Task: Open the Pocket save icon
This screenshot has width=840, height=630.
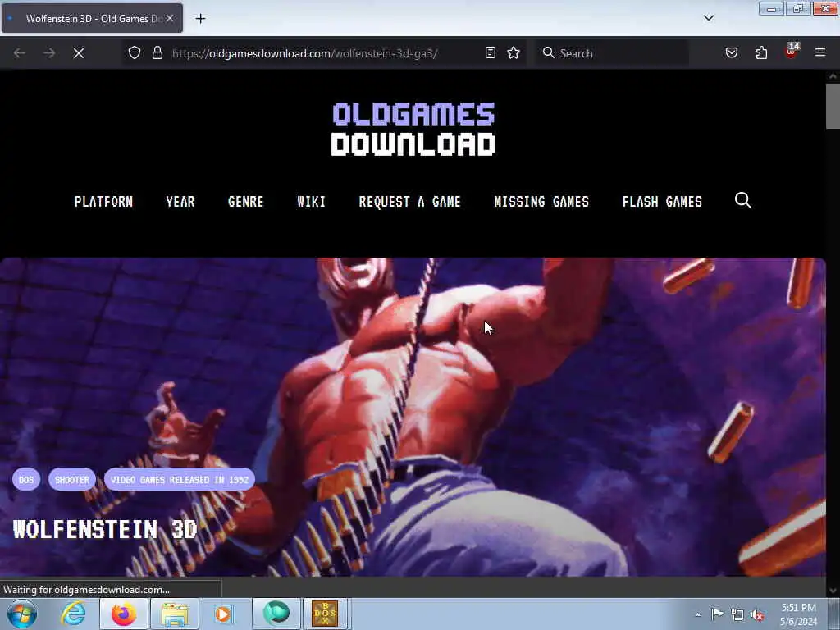Action: [731, 53]
